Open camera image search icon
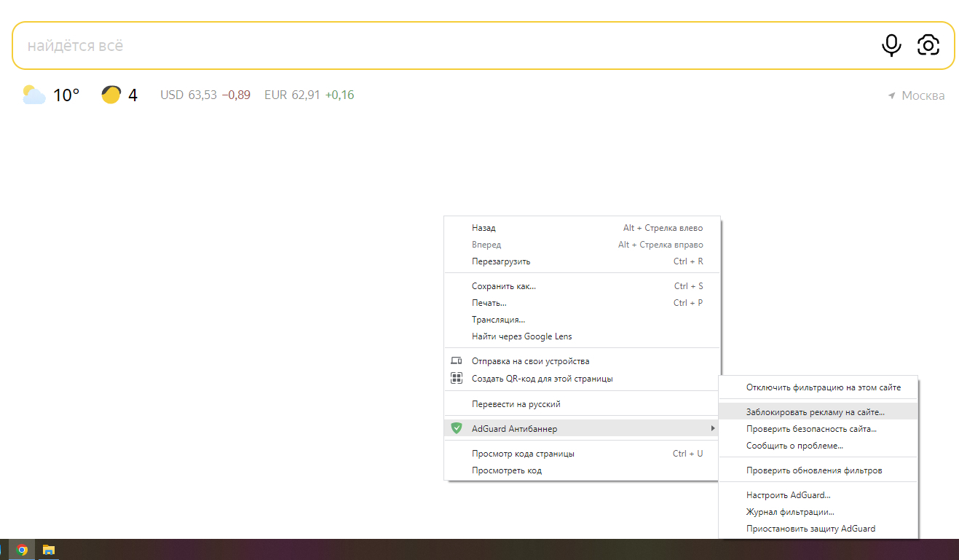Image resolution: width=959 pixels, height=560 pixels. (928, 45)
